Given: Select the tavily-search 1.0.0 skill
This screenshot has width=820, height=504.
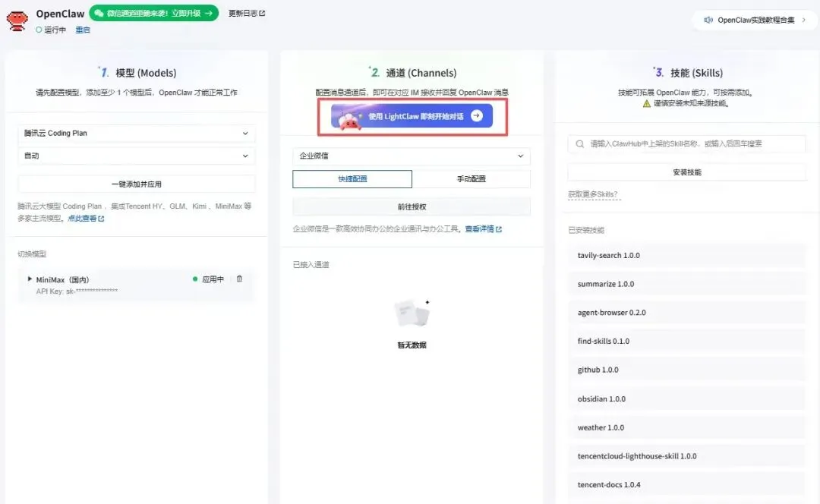Looking at the screenshot, I should (x=686, y=255).
